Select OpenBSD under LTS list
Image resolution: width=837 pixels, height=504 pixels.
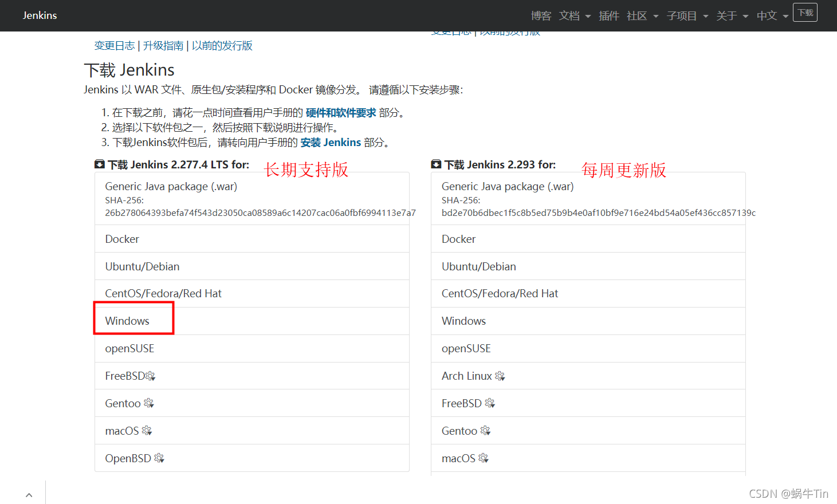pyautogui.click(x=252, y=458)
